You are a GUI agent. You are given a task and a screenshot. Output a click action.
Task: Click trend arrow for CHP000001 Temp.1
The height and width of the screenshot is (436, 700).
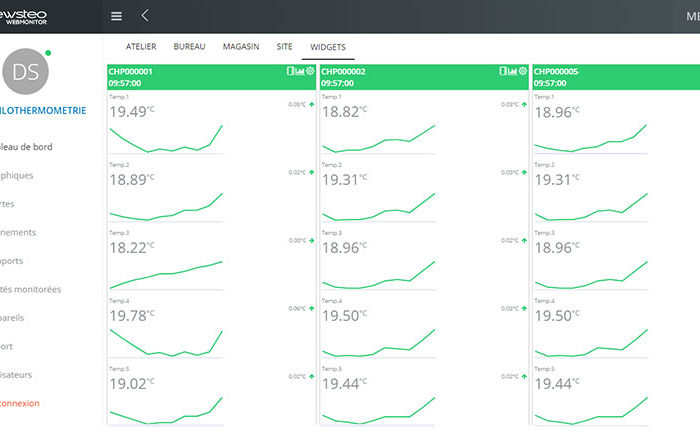[x=312, y=104]
